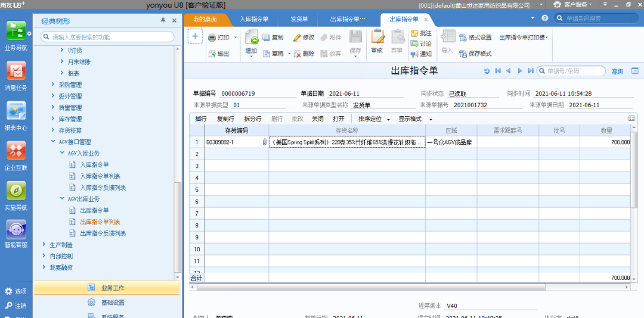
Task: Click the 删除 delete toolbar icon
Action: point(298,54)
